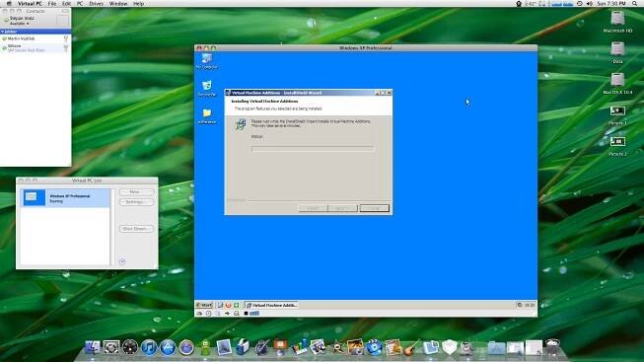
Task: Open the Data drive on the Mac desktop
Action: tap(617, 52)
